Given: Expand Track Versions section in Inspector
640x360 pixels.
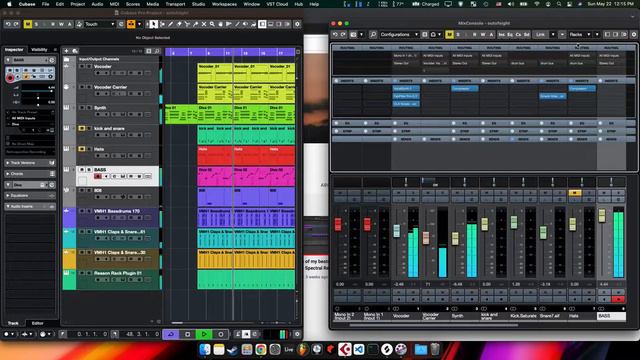Looking at the screenshot, I should click(x=30, y=163).
